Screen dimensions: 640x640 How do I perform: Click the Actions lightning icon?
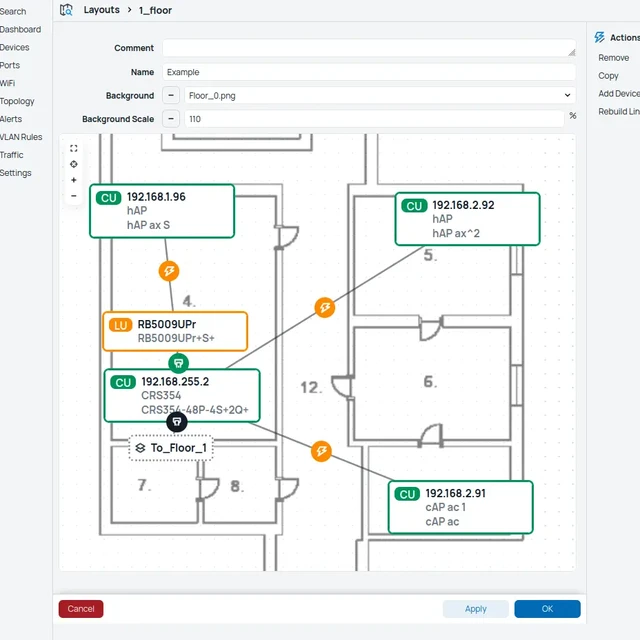click(x=600, y=38)
